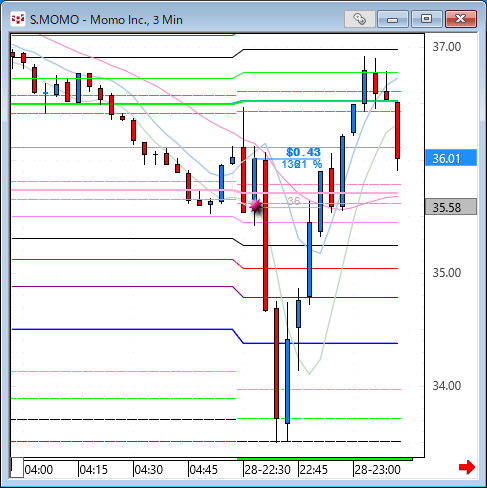487x488 pixels.
Task: Click the $0.43 profit annotation
Action: pos(303,152)
